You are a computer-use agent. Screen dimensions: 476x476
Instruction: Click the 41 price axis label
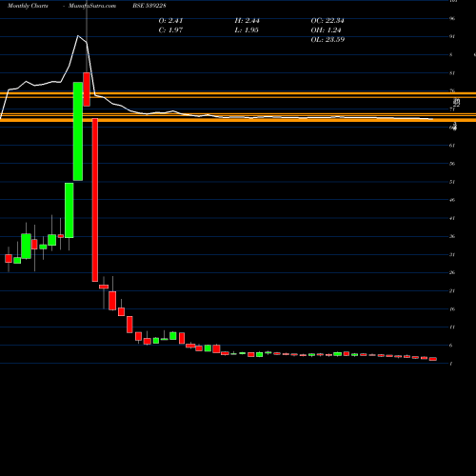(x=452, y=218)
